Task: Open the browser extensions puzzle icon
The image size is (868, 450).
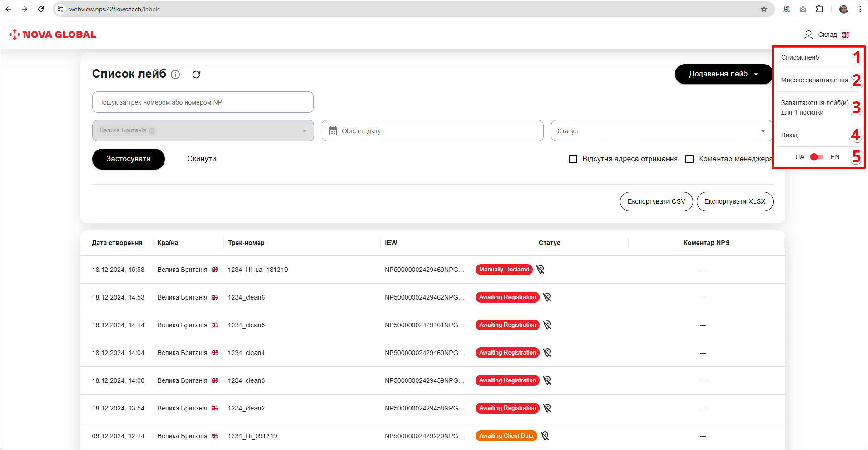Action: (x=819, y=9)
